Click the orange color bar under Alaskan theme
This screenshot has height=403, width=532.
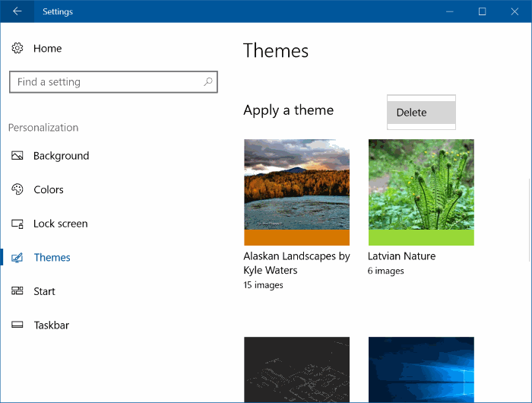[x=296, y=237]
